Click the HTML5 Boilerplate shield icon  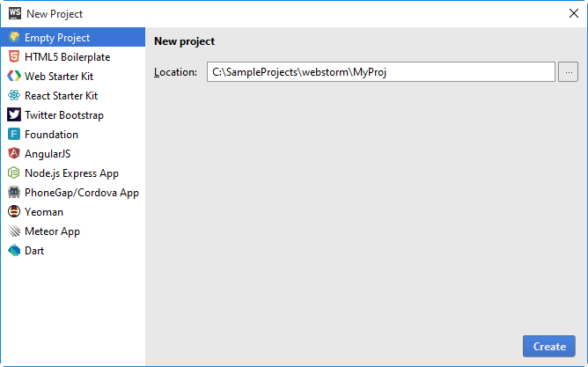[14, 56]
